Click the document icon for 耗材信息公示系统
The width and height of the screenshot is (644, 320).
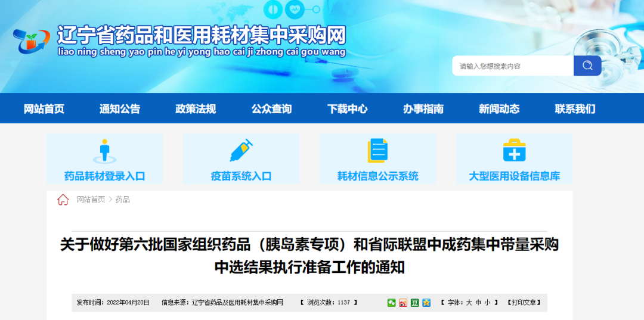pyautogui.click(x=378, y=151)
